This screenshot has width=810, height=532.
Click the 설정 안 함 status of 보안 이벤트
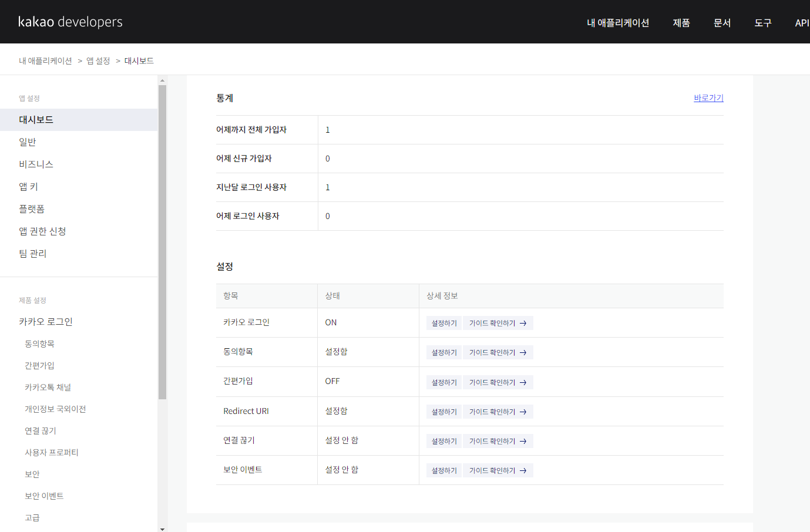[342, 470]
